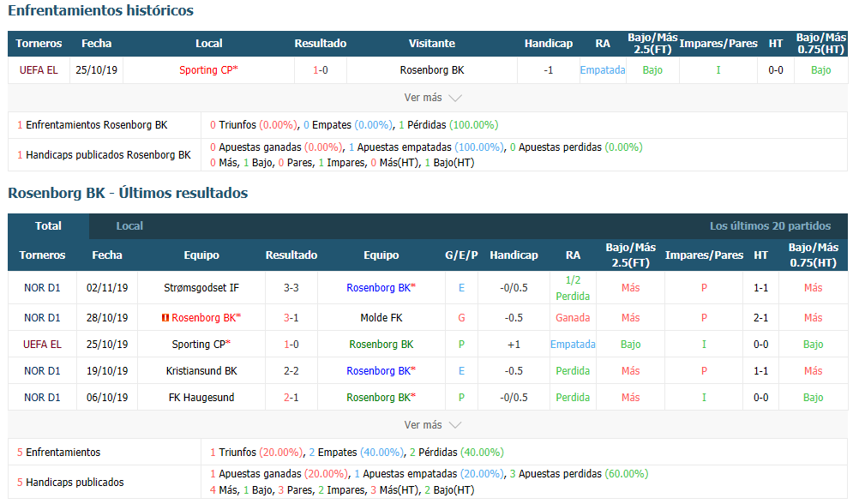
Task: Click '5 Enfrentamientos' summary label
Action: pyautogui.click(x=58, y=453)
